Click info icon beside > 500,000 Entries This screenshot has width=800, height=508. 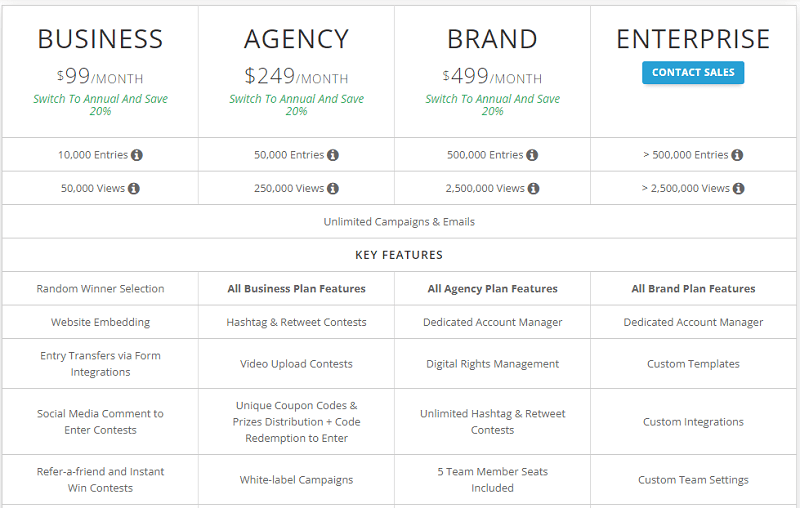point(737,155)
